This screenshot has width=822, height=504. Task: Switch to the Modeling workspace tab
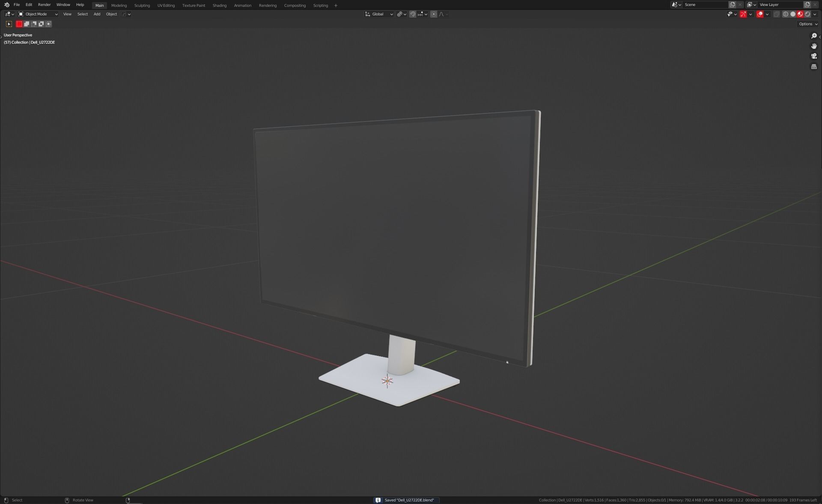[x=119, y=6]
